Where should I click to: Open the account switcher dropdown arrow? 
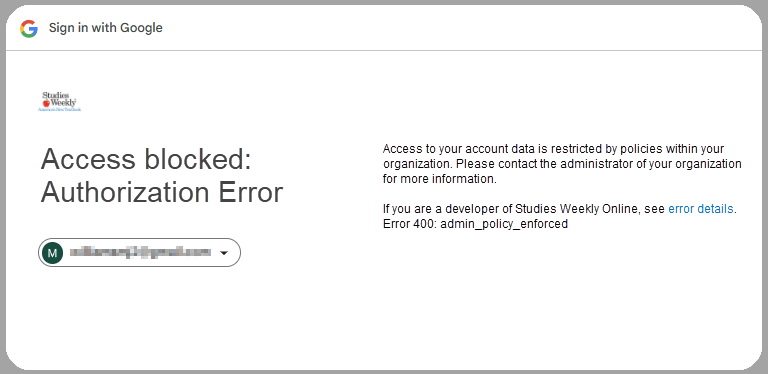pyautogui.click(x=224, y=253)
